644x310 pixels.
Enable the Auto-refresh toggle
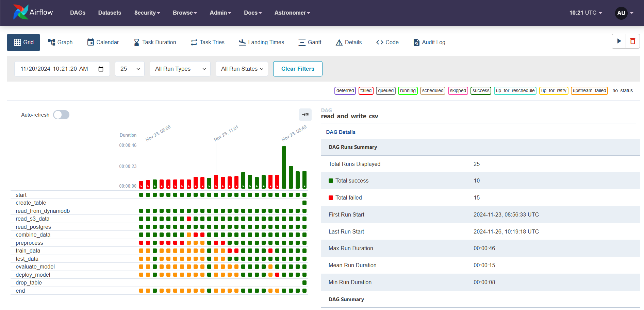coord(61,115)
